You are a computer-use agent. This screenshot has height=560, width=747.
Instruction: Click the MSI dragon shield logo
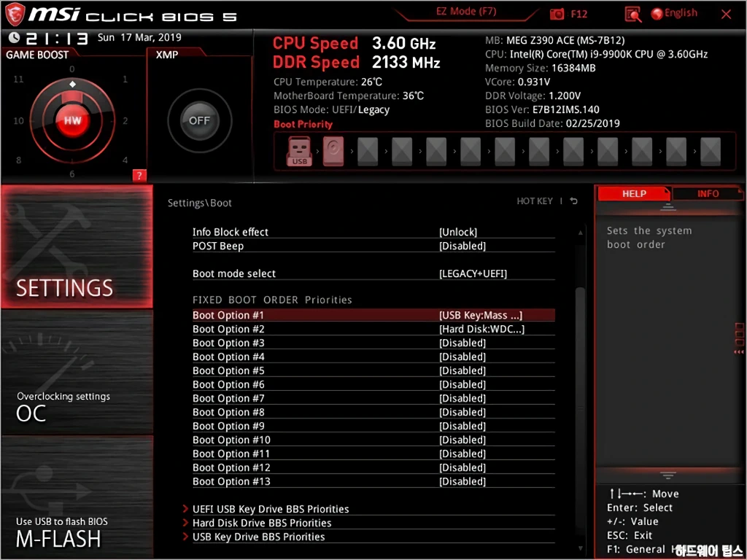click(15, 14)
